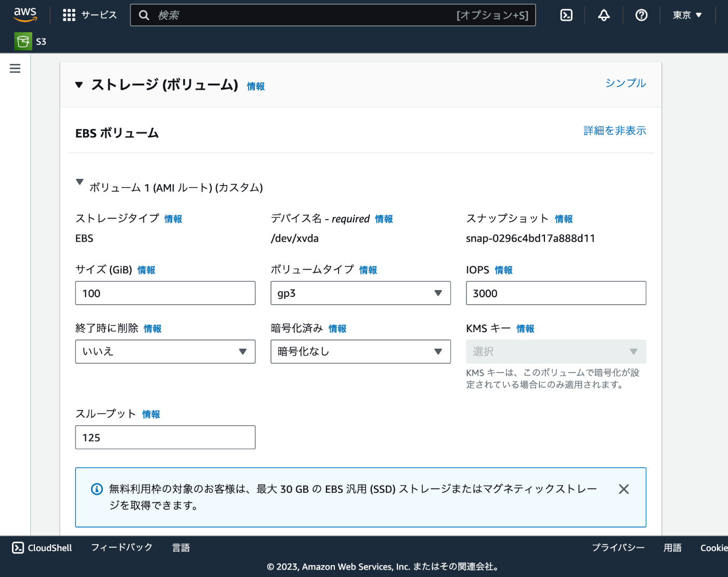Image resolution: width=728 pixels, height=577 pixels.
Task: Switch to シンプル view
Action: click(x=626, y=83)
